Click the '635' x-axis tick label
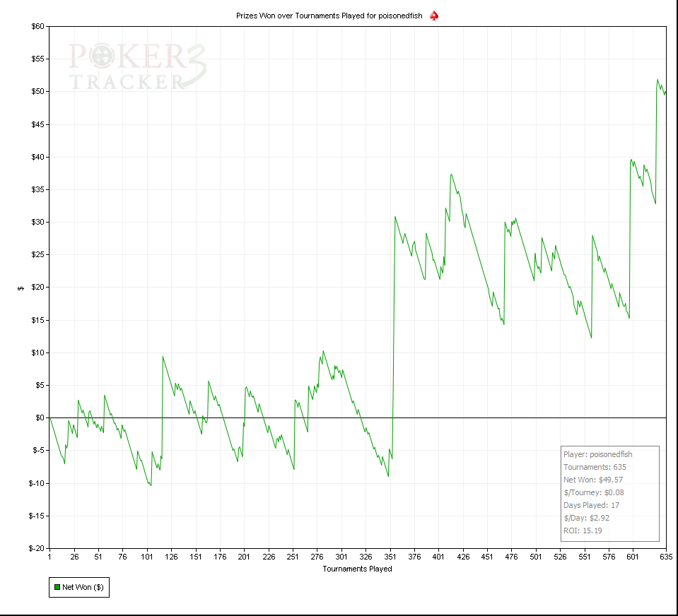 tap(666, 557)
